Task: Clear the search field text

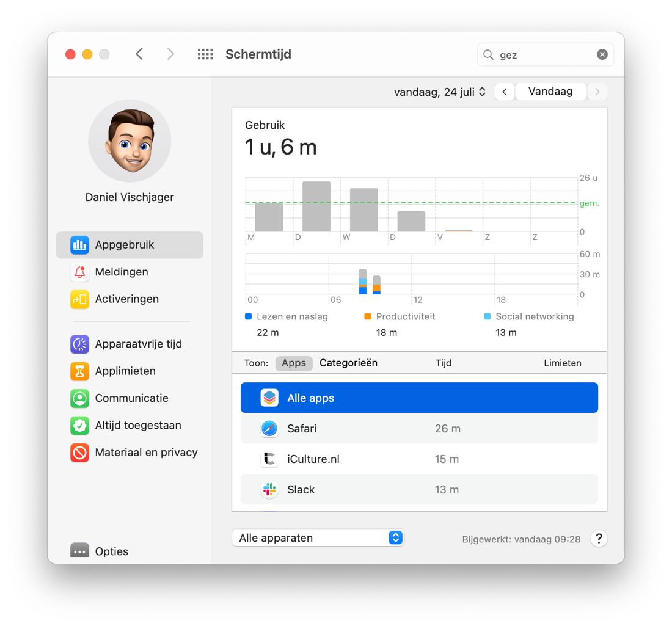Action: click(602, 54)
